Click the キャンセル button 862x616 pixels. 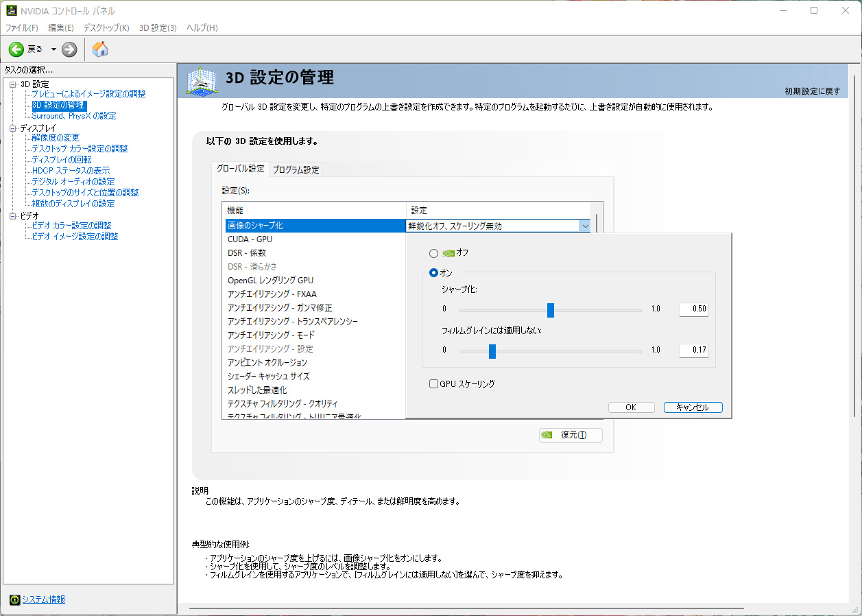pyautogui.click(x=693, y=407)
